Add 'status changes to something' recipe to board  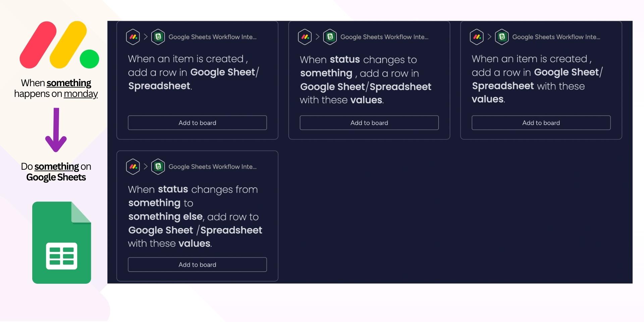[369, 123]
